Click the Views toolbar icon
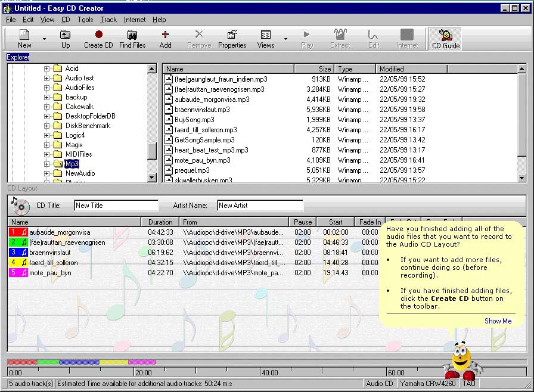Screen dimensions: 534x392 coord(266,39)
